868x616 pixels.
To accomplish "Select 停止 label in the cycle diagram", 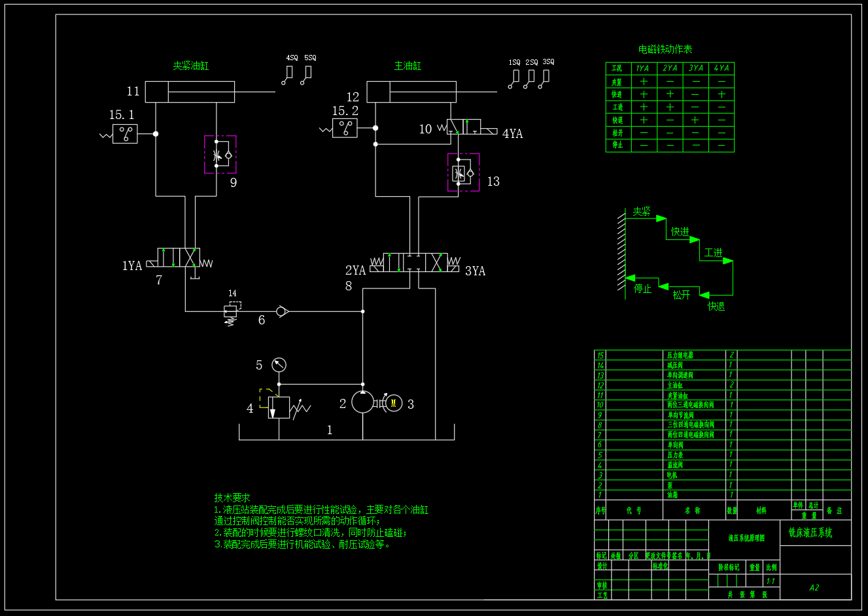I will click(x=642, y=288).
